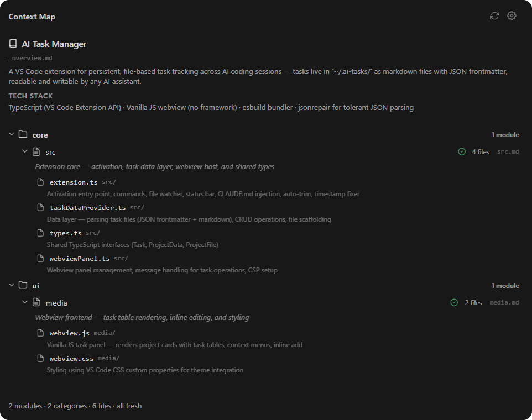Click the 1 module badge next to core
Screen dimensions: 532x420
[505, 134]
